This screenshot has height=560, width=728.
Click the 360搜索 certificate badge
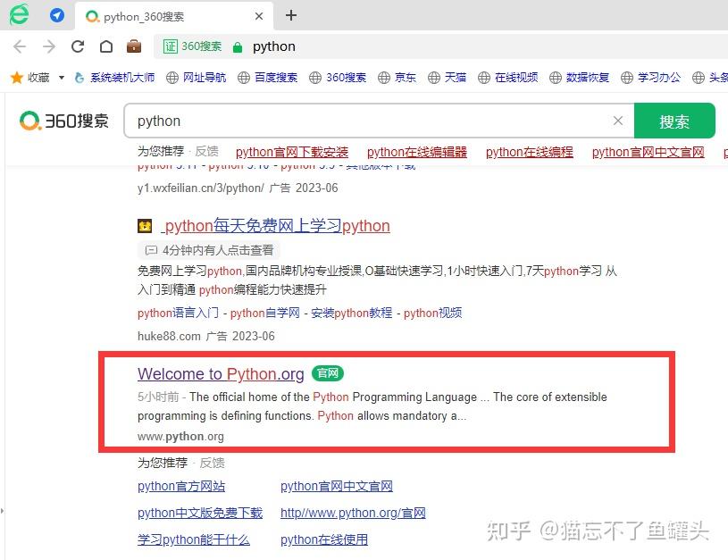192,46
